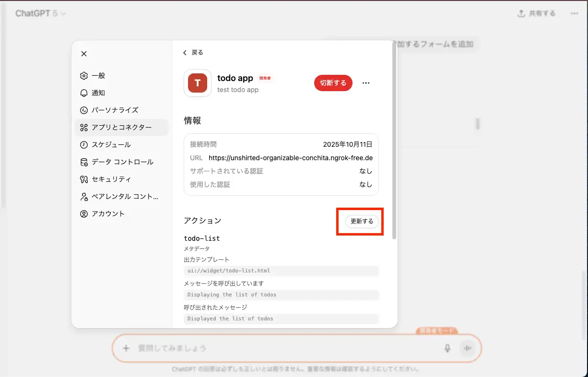Image resolution: width=588 pixels, height=377 pixels.
Task: Click the 開発者モード badge above the chat box
Action: [436, 331]
